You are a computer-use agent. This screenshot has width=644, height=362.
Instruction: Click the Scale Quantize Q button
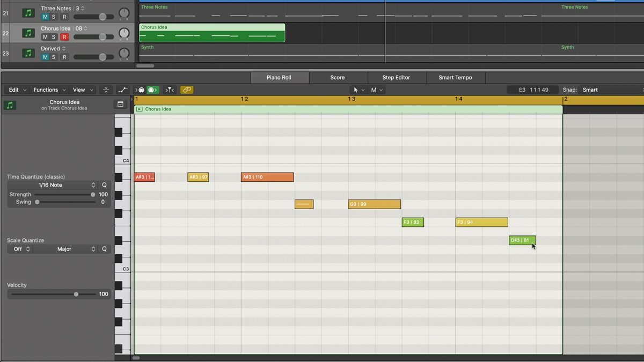coord(104,249)
